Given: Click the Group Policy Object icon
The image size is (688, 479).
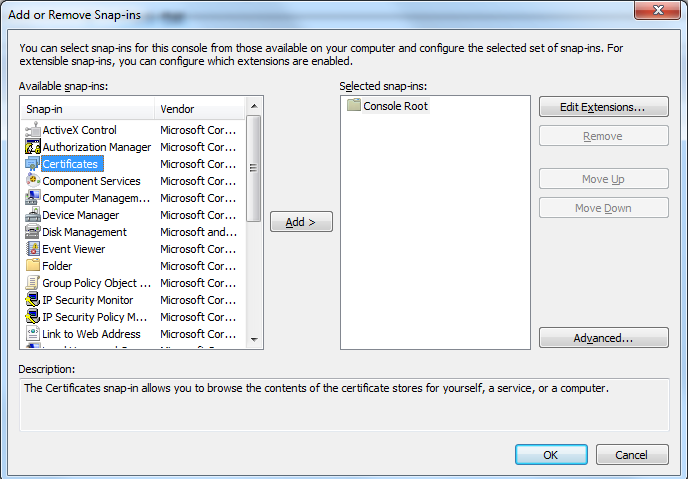Looking at the screenshot, I should [x=33, y=283].
